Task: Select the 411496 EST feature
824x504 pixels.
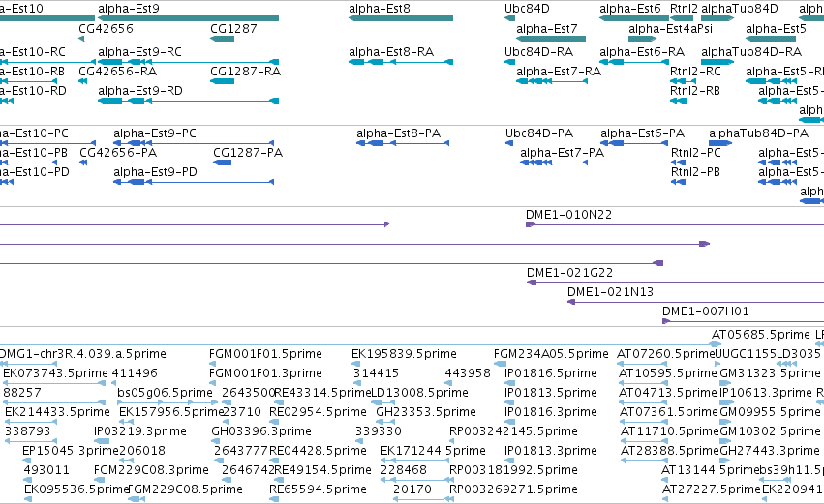Action: 114,383
